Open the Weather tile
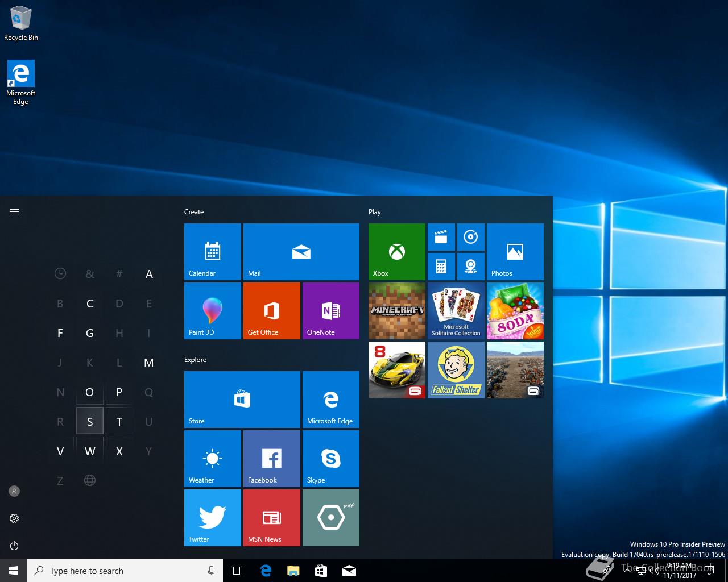Screen dimensions: 728x582 coord(213,459)
